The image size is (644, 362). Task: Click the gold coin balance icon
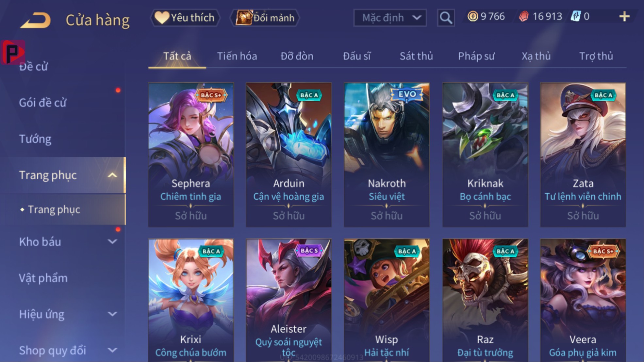[x=472, y=16]
